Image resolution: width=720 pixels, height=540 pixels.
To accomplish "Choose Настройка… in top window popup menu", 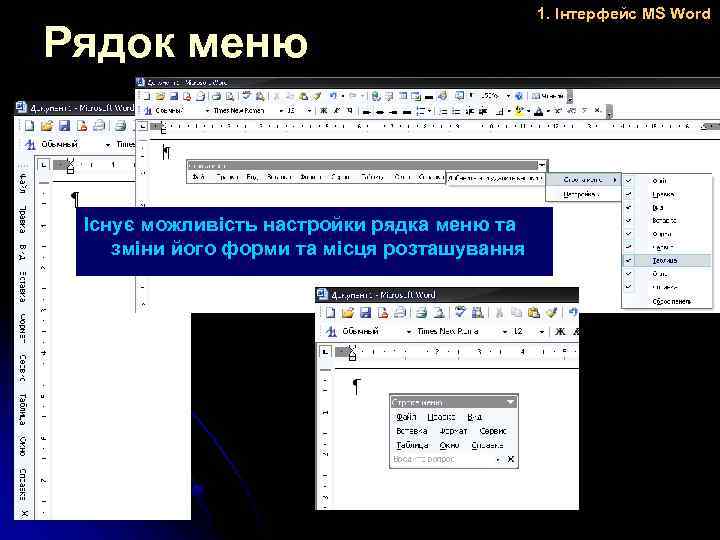I will (x=582, y=195).
